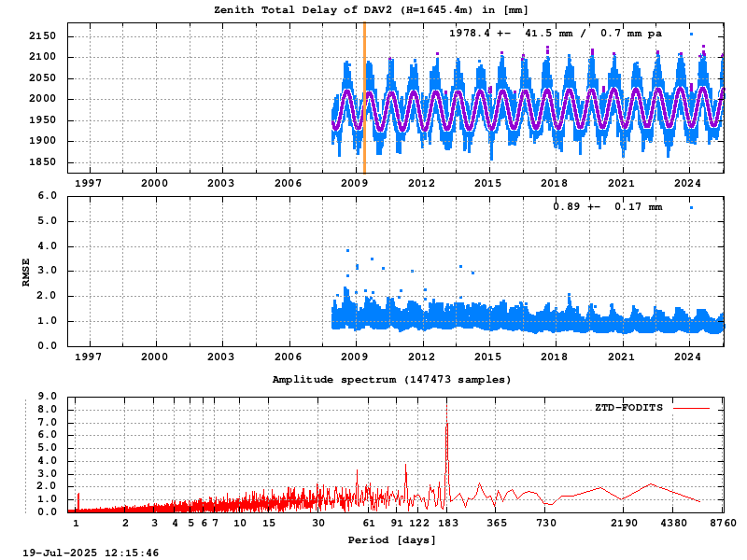
Task: Click the 'Period [days]' axis label
Action: 391,540
